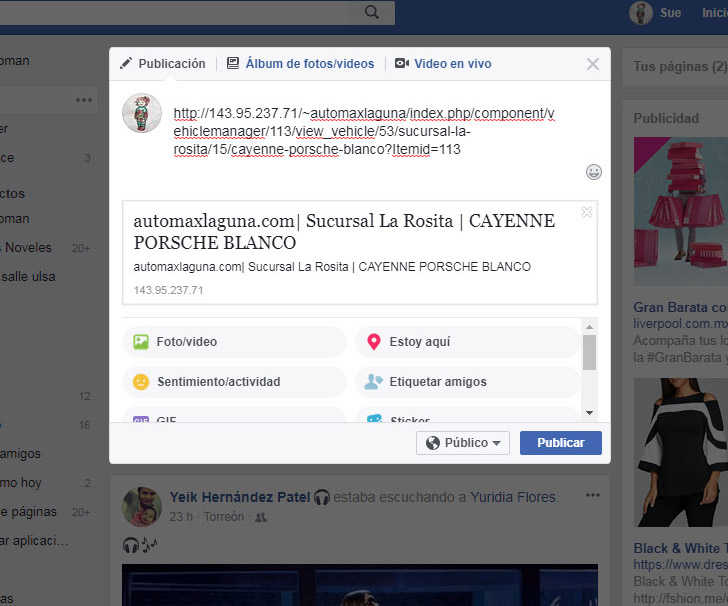Add Foto/video to the post
This screenshot has width=728, height=606.
[234, 342]
